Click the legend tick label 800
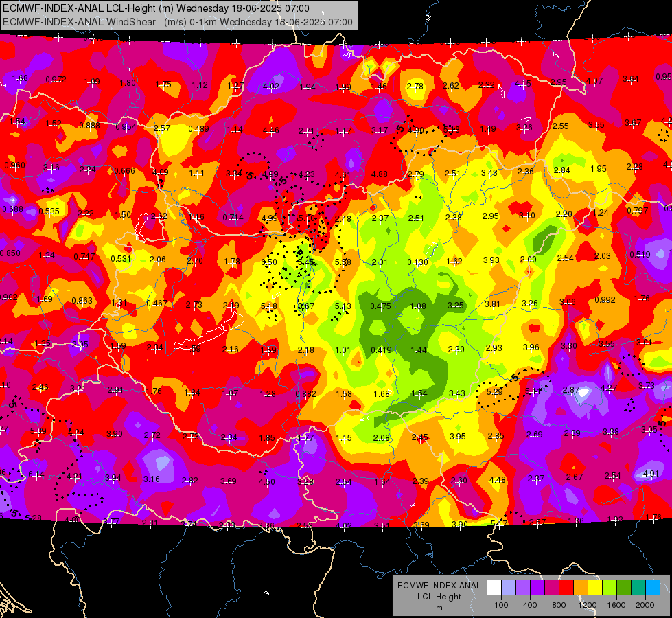Screen dimensions: 672x618 tap(559, 605)
